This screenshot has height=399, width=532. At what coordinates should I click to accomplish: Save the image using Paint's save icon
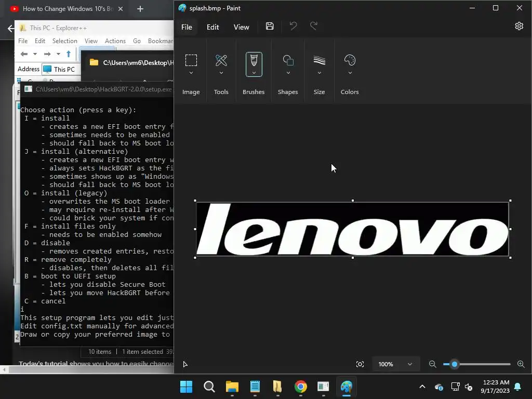tap(270, 26)
